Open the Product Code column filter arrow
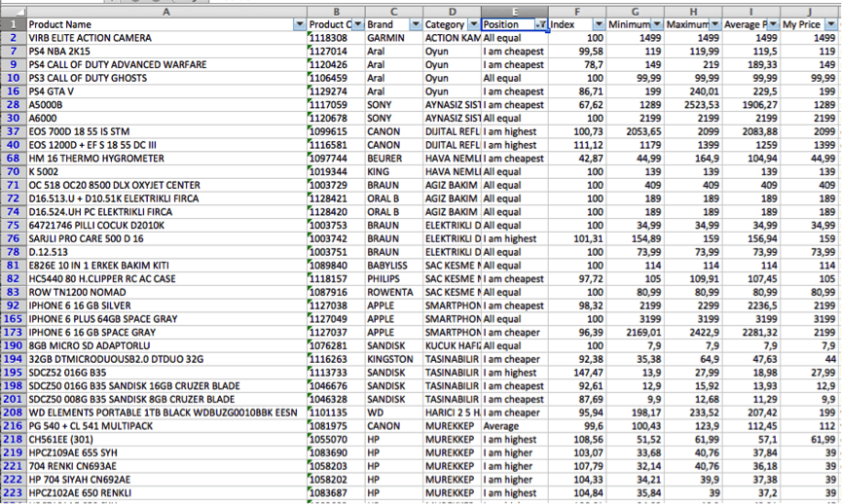The height and width of the screenshot is (504, 842). click(x=357, y=24)
